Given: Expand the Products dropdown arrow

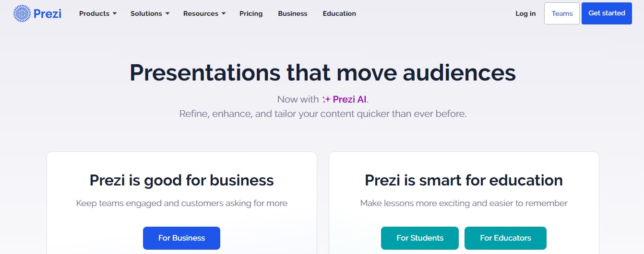Looking at the screenshot, I should 115,13.
